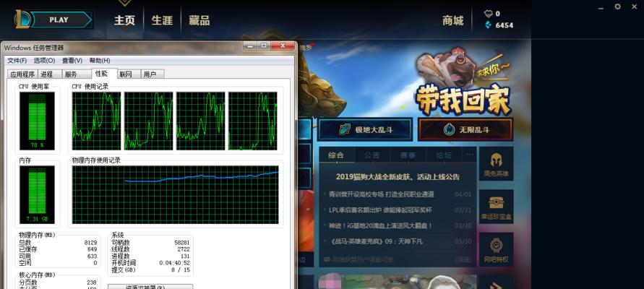Click the CPU usage gauge showing 78%

tap(37, 121)
